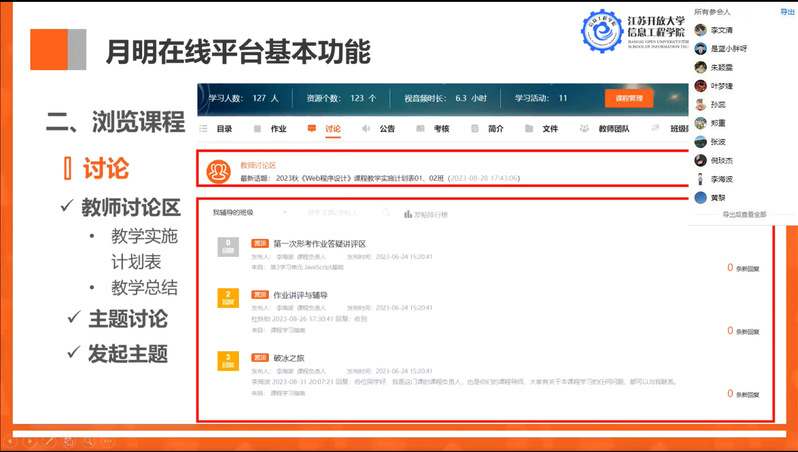
Task: Click 导出 link in participants panel
Action: [x=787, y=12]
